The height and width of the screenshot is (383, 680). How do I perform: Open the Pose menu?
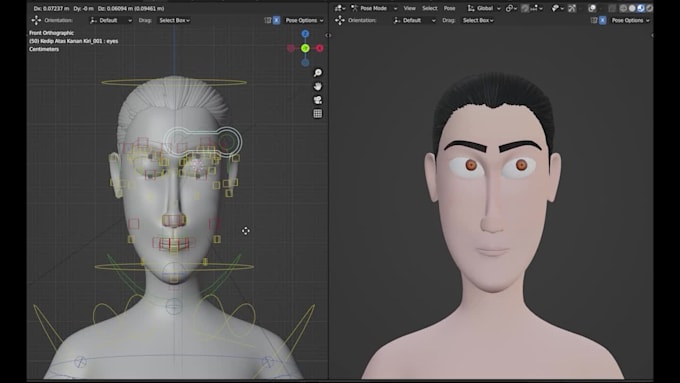[x=449, y=8]
